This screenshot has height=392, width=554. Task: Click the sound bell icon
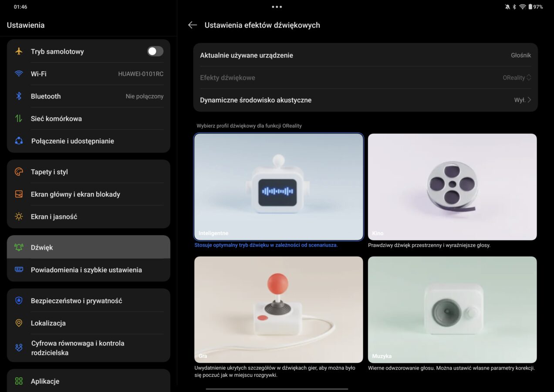[19, 247]
